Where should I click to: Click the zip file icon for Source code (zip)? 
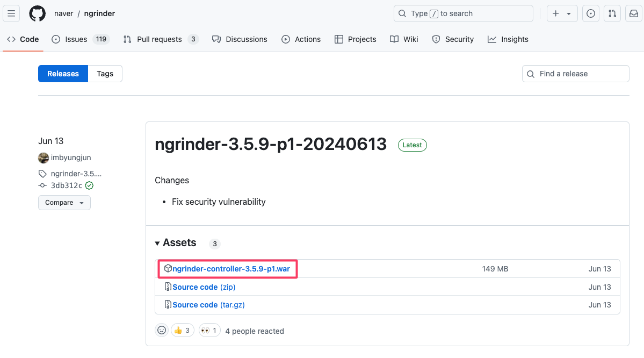coord(168,287)
